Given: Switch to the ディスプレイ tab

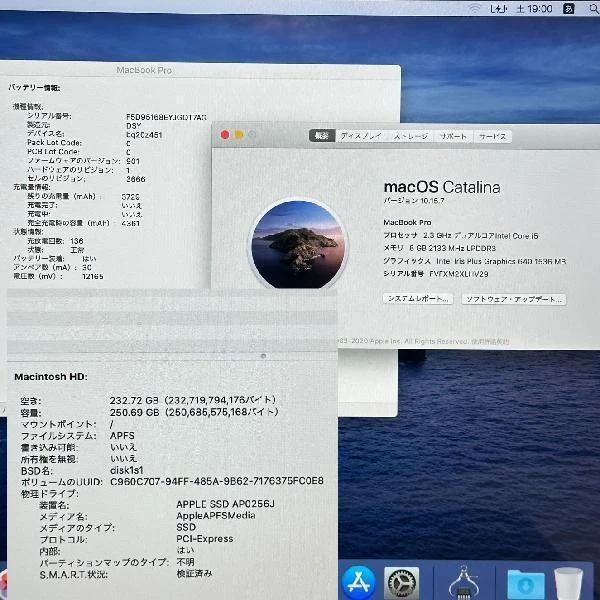Looking at the screenshot, I should coord(360,136).
